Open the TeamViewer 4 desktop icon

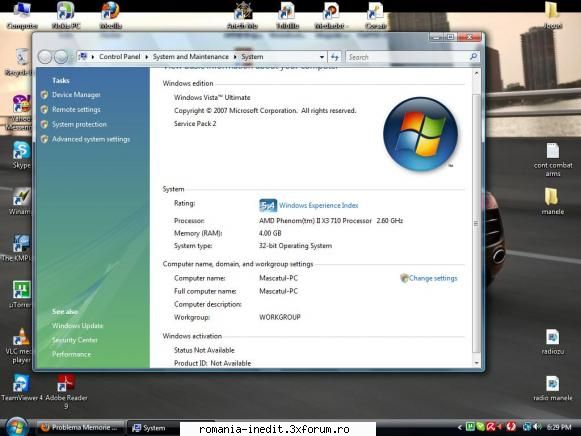(x=21, y=388)
